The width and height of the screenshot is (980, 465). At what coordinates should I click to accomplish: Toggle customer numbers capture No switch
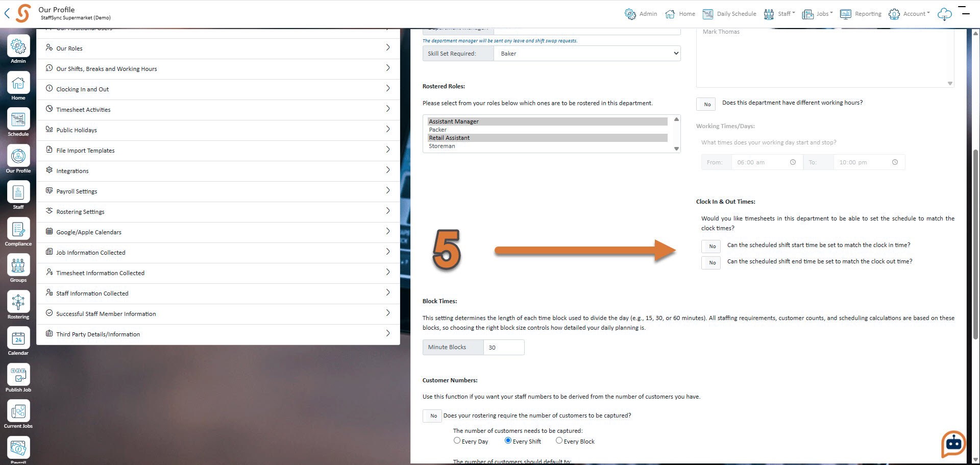tap(433, 416)
